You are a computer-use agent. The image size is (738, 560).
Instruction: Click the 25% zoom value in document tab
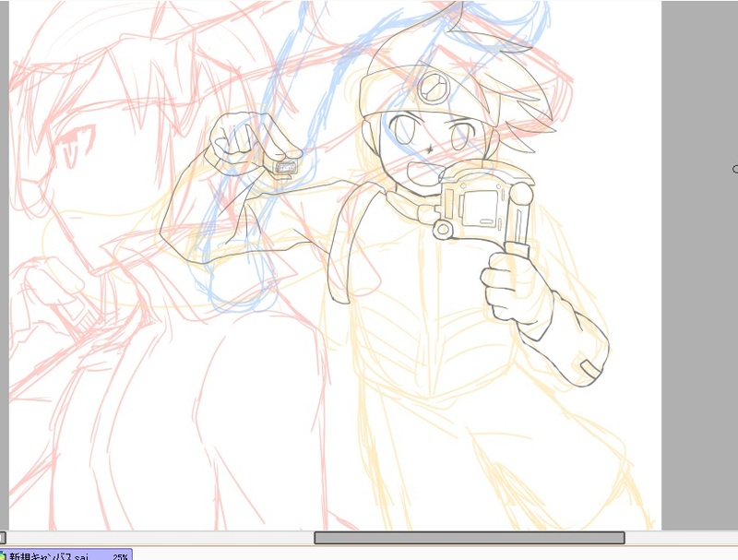click(120, 556)
